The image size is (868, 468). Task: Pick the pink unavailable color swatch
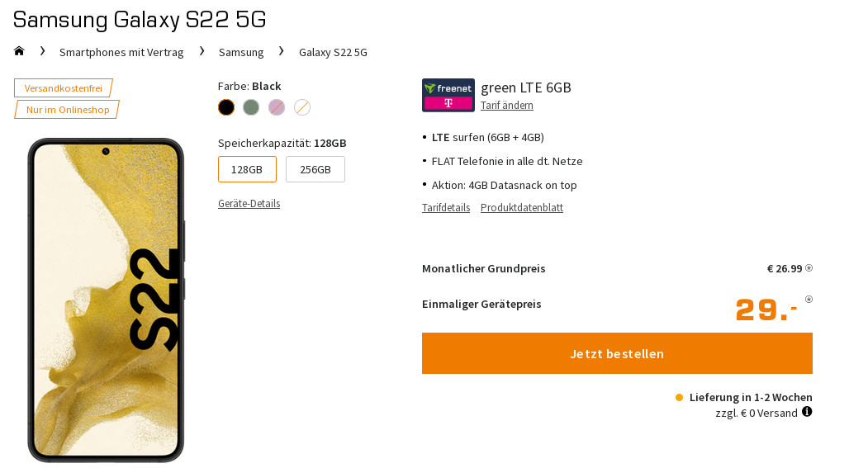click(x=277, y=107)
